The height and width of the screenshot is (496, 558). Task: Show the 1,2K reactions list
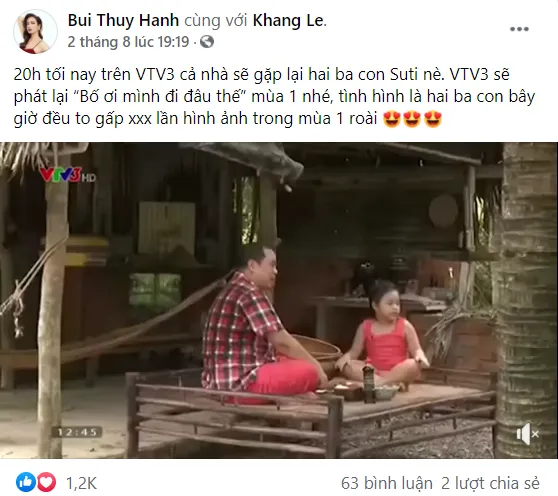[x=81, y=483]
